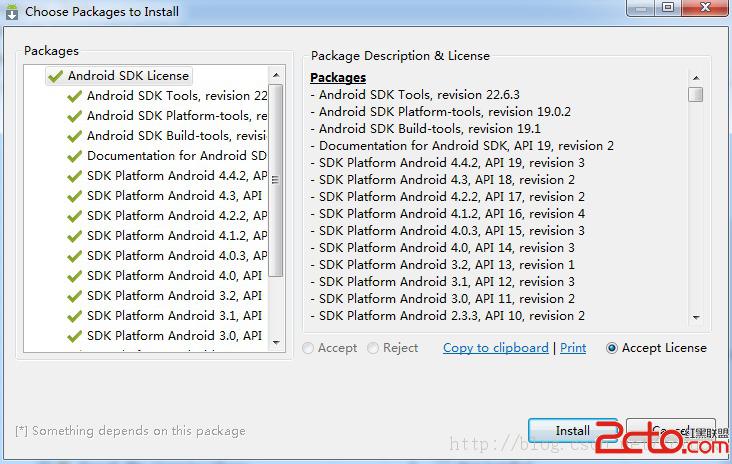Click checkmark icon for SDK Platform Android 4.4.2
732x464 pixels.
[x=74, y=176]
